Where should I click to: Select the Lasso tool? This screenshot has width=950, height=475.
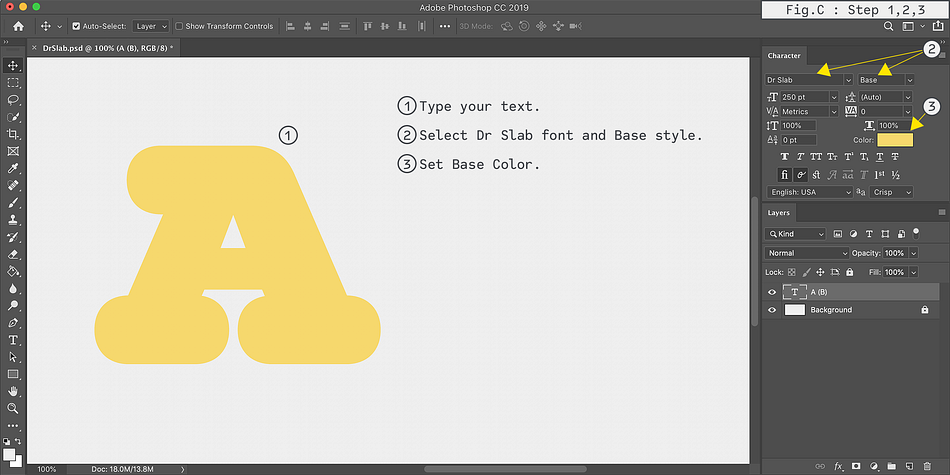click(x=13, y=100)
